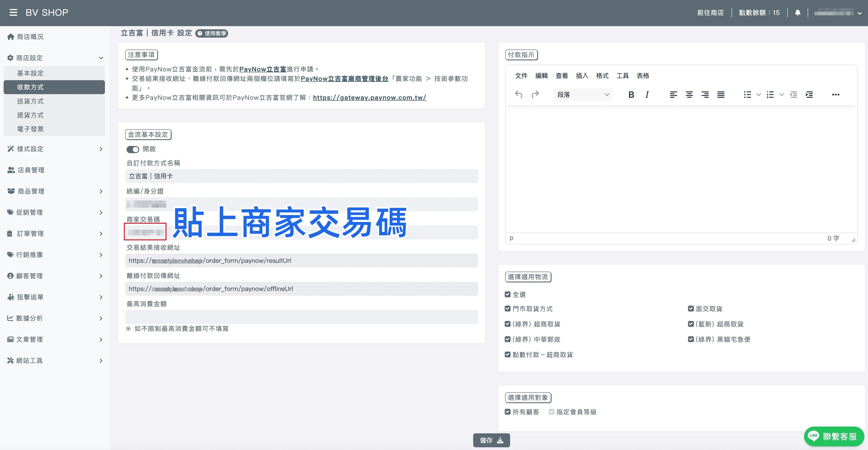Toggle (藍新) 超商取貨 checkbox
868x450 pixels.
[x=691, y=324]
